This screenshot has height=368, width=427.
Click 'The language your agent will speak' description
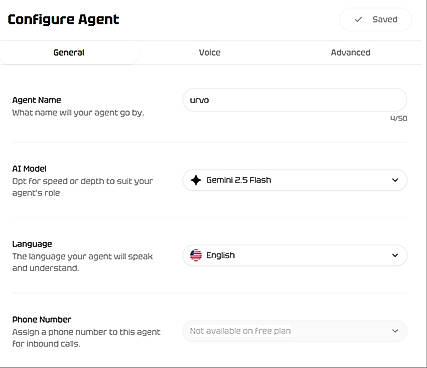pyautogui.click(x=82, y=262)
